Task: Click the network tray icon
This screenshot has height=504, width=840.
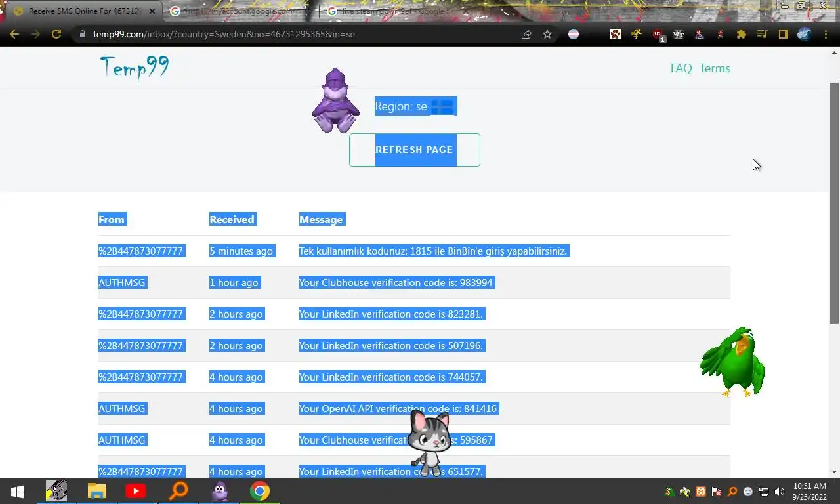Action: pyautogui.click(x=764, y=492)
